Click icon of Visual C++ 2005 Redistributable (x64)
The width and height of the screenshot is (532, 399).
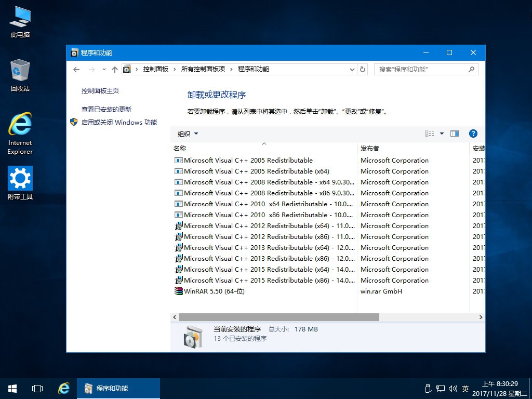pyautogui.click(x=179, y=171)
